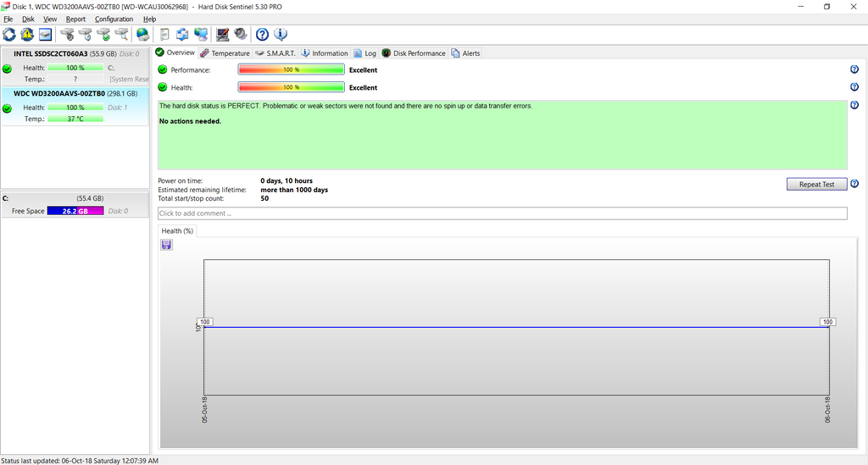Viewport: 868px width, 465px height.
Task: Click the C: partition entry
Action: [x=75, y=205]
